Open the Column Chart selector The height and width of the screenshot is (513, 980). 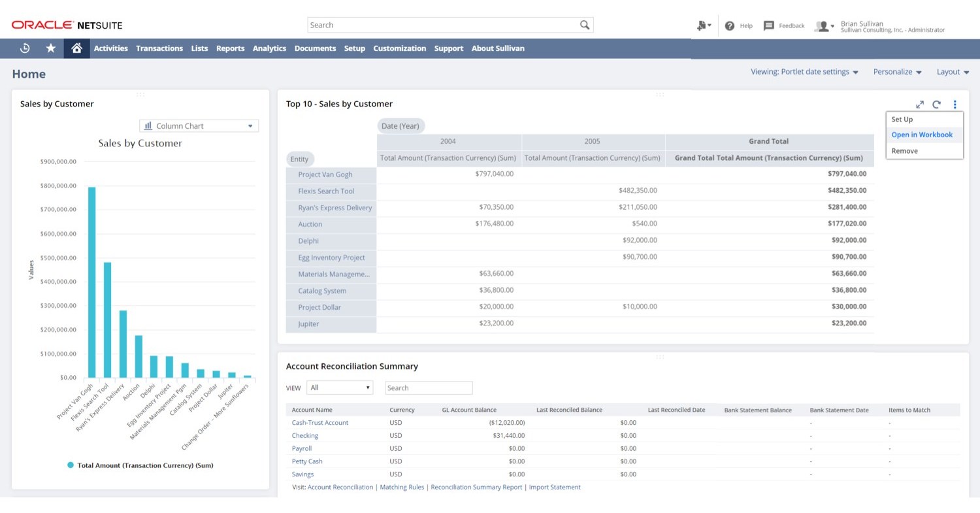point(199,125)
